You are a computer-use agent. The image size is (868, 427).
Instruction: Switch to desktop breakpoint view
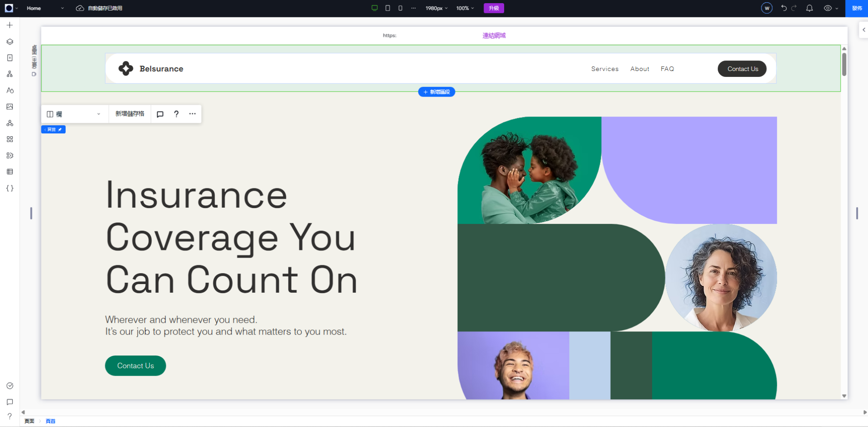(x=374, y=8)
